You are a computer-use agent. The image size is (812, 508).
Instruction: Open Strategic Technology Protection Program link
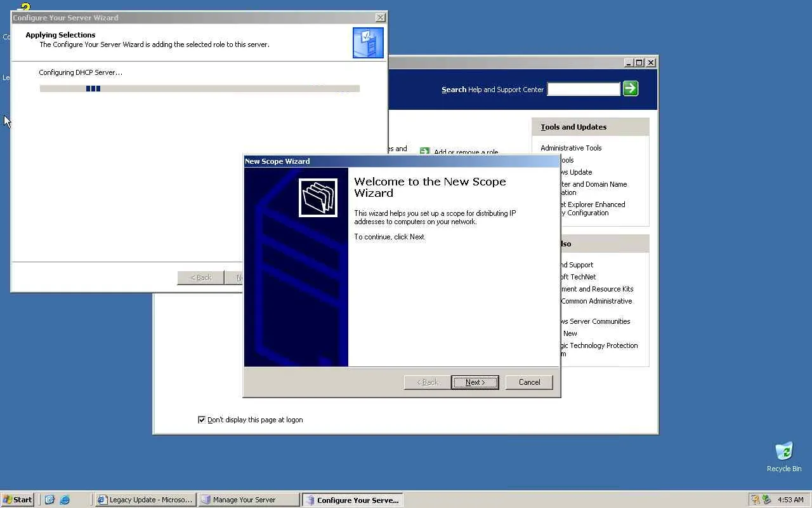pyautogui.click(x=599, y=349)
